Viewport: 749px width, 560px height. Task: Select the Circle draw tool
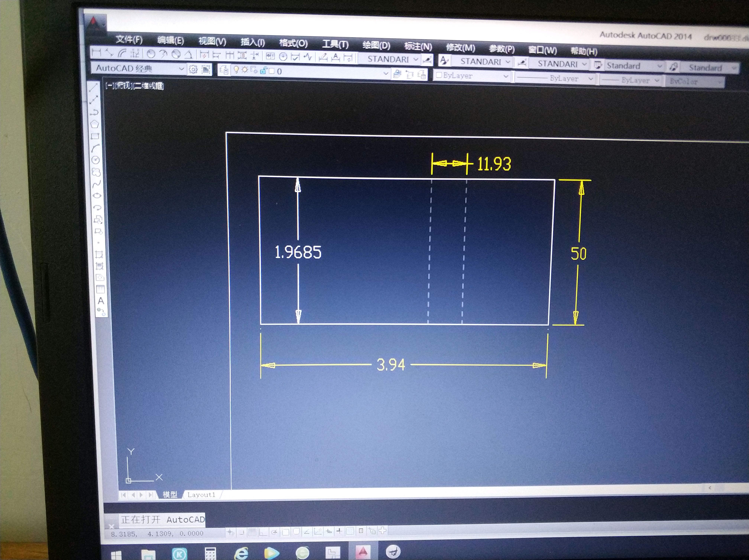pos(96,160)
